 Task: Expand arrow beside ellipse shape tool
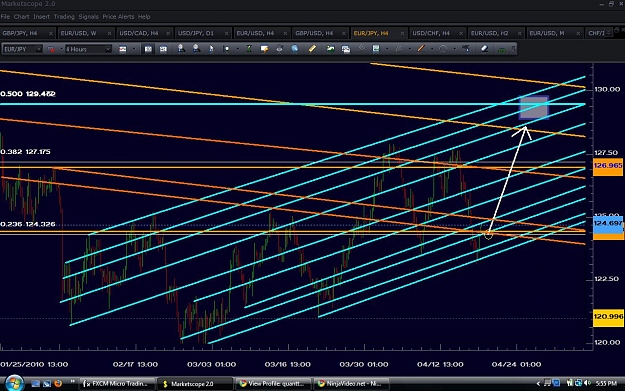point(455,49)
